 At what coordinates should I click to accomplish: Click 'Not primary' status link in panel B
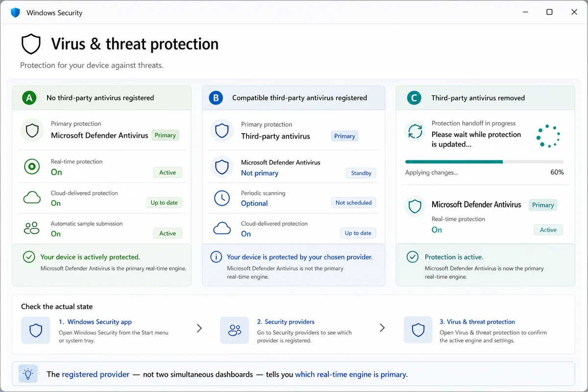(260, 173)
